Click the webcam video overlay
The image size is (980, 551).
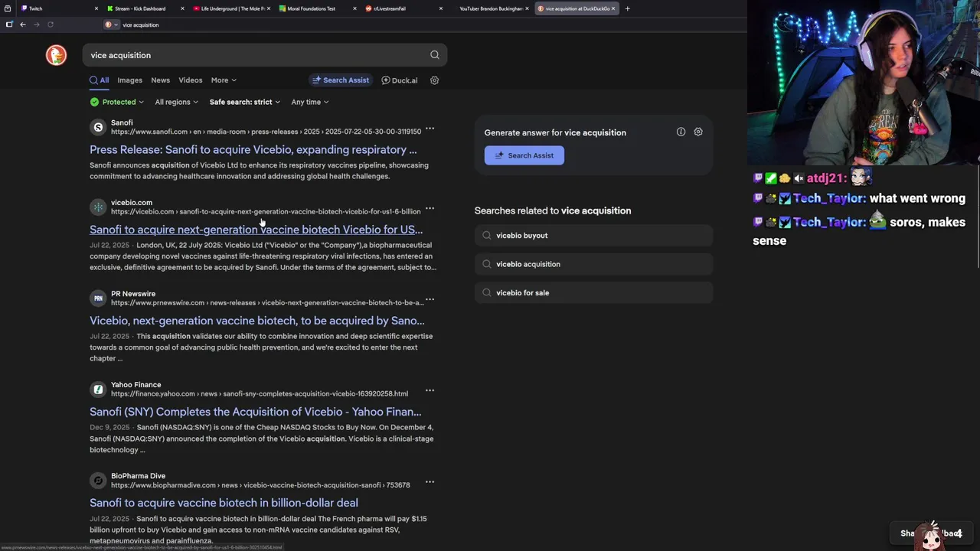click(x=864, y=83)
